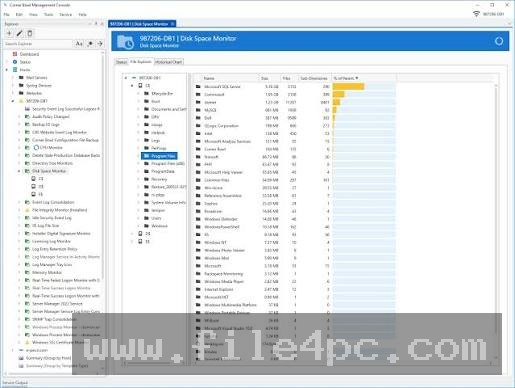Open the Tools menu
The width and height of the screenshot is (515, 388).
click(48, 15)
